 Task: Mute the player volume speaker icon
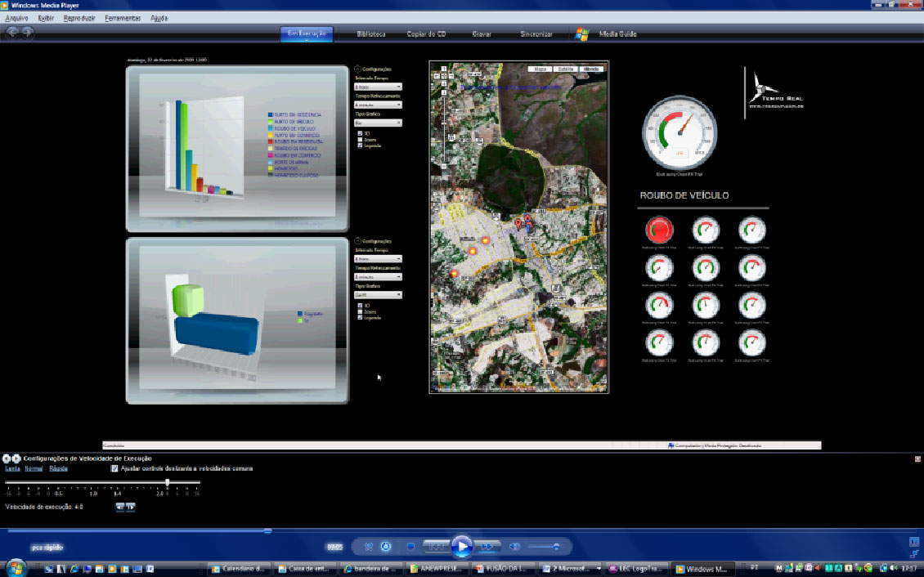(514, 547)
